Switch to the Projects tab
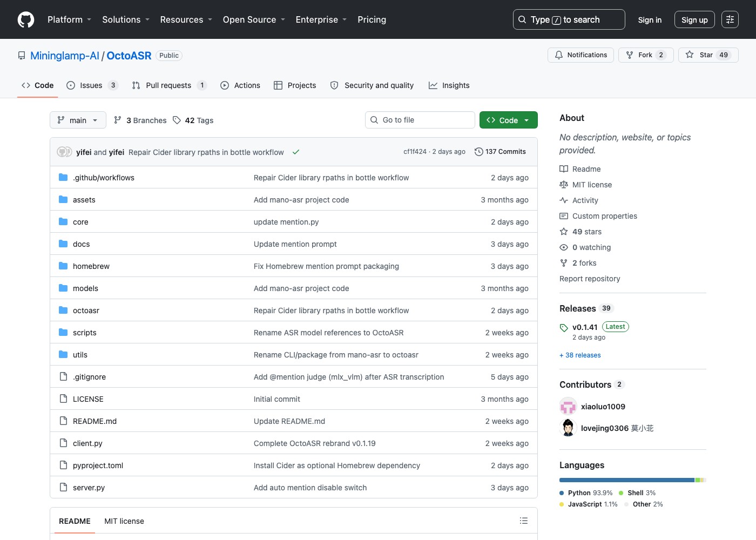Image resolution: width=756 pixels, height=540 pixels. 295,85
